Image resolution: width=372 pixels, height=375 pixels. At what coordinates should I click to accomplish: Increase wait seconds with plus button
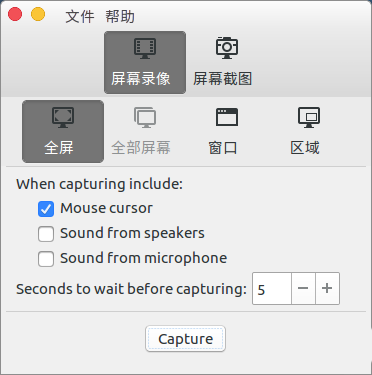click(x=327, y=288)
